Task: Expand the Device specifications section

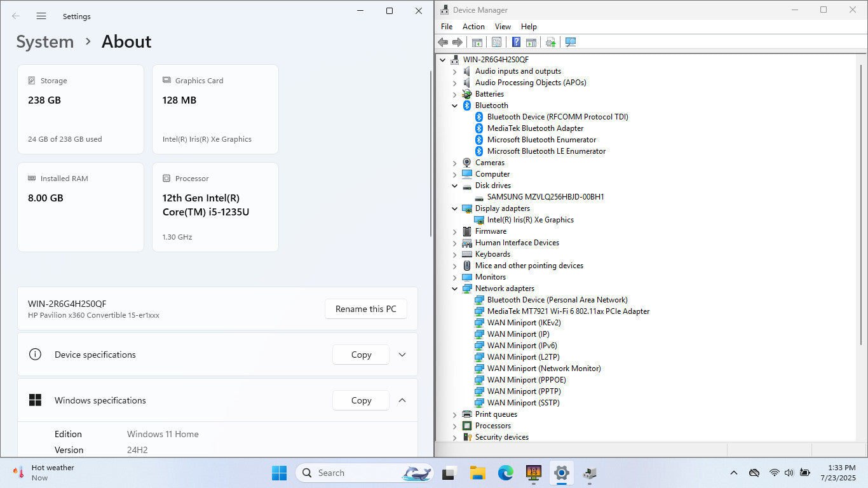Action: click(402, 355)
